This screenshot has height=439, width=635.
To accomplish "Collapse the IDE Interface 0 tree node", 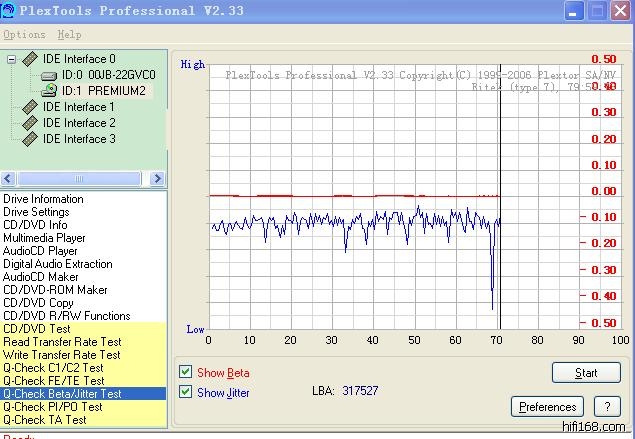I will pyautogui.click(x=11, y=59).
